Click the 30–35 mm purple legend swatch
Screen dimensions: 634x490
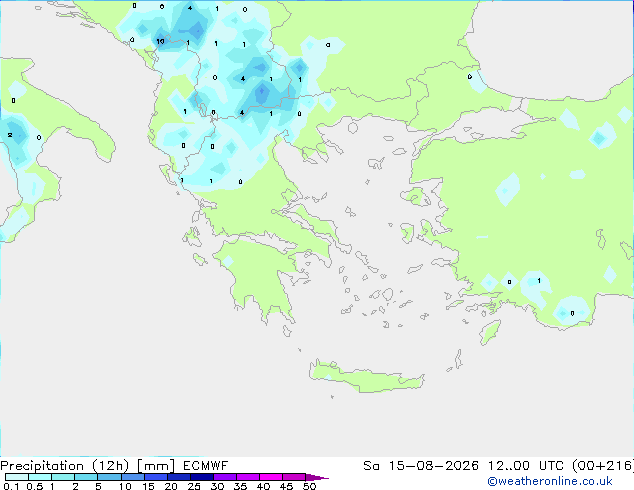click(x=225, y=477)
